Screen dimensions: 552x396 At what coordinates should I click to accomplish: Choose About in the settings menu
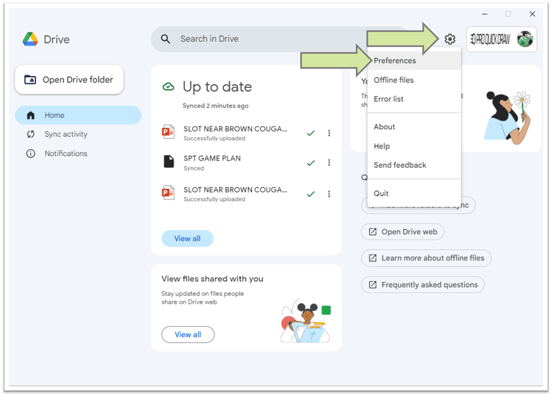pos(414,127)
